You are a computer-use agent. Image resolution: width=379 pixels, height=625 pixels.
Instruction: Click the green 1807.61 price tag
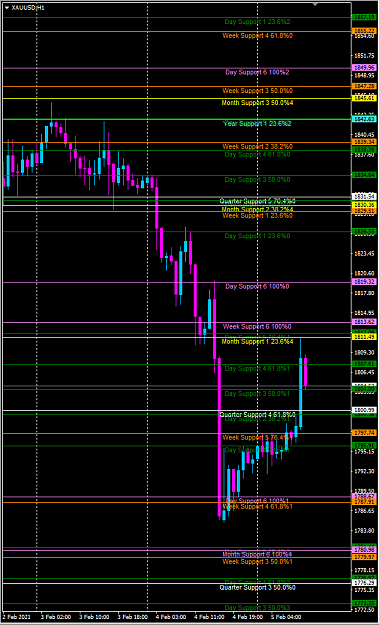pyautogui.click(x=363, y=364)
